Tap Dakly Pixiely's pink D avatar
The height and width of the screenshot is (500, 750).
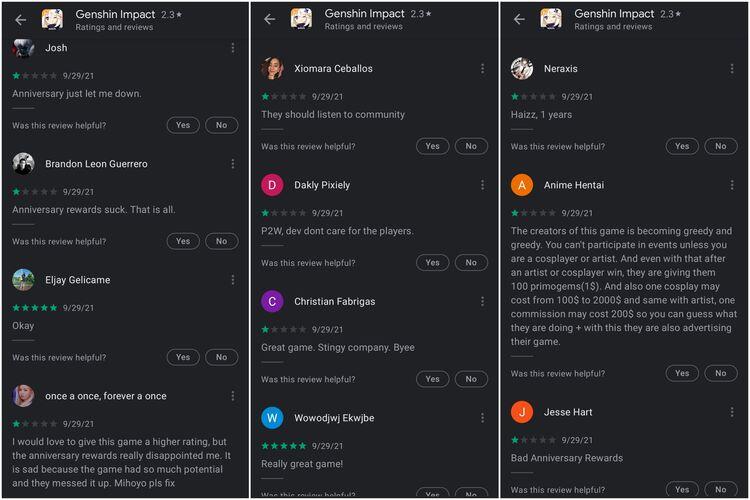coord(272,185)
